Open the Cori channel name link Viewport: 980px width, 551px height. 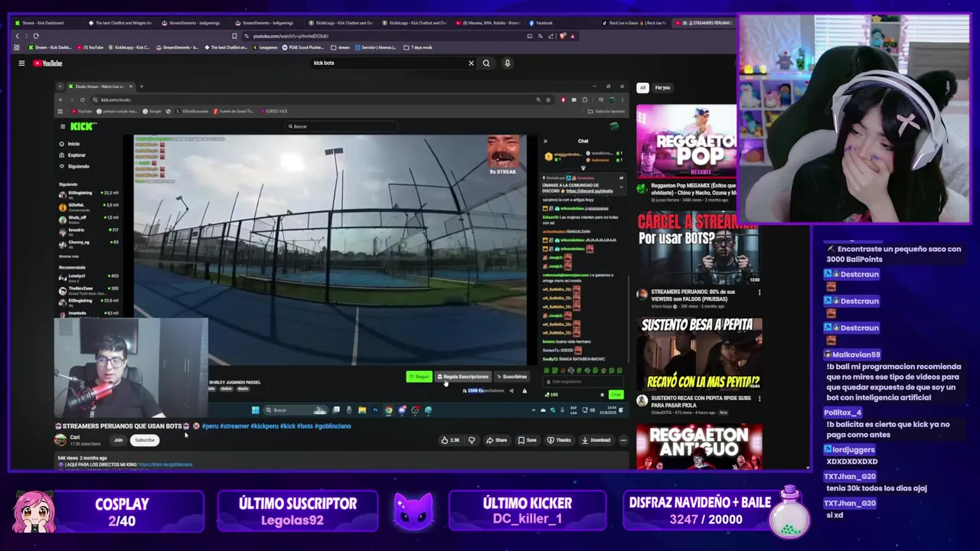pos(74,437)
